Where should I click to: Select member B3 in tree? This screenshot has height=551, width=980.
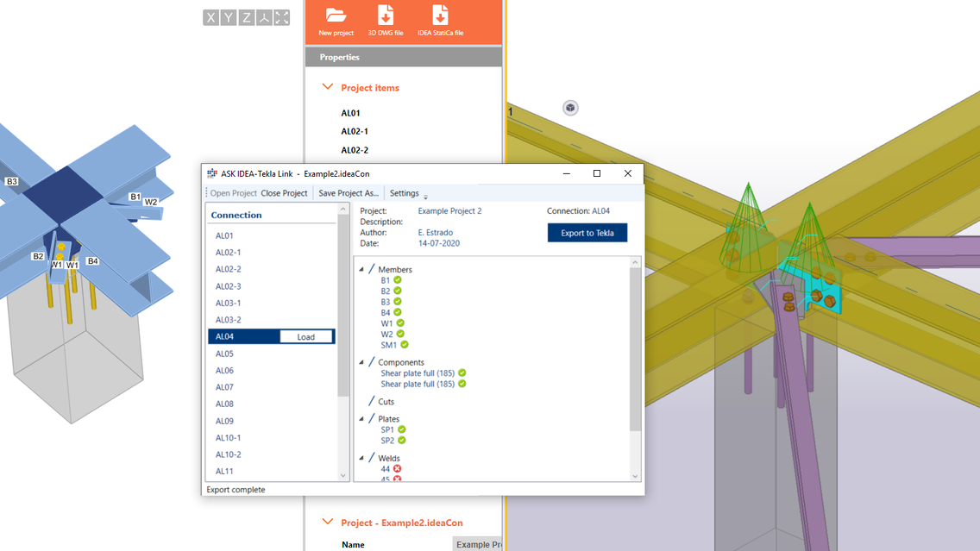click(386, 302)
